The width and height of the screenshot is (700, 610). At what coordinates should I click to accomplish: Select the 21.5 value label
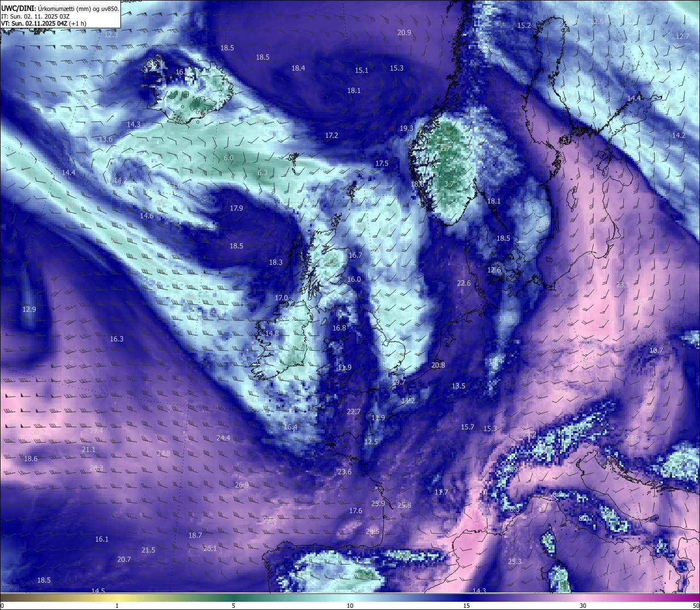[x=148, y=550]
